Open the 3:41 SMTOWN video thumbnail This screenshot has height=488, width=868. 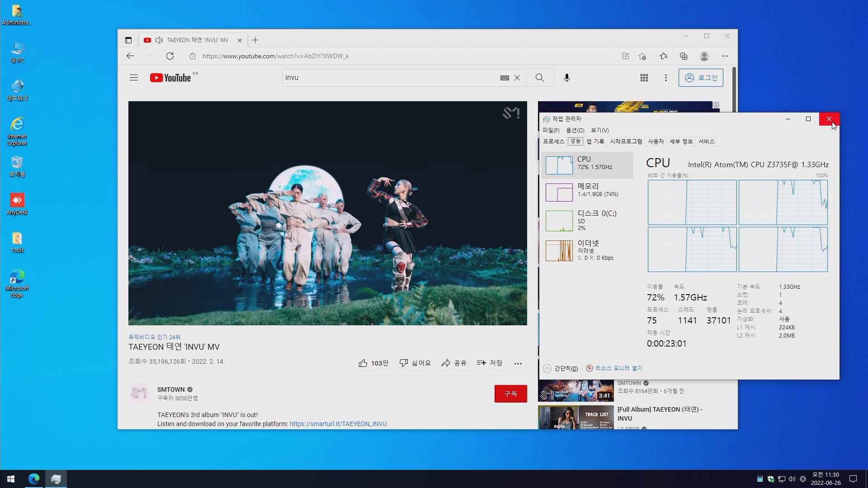pyautogui.click(x=576, y=391)
